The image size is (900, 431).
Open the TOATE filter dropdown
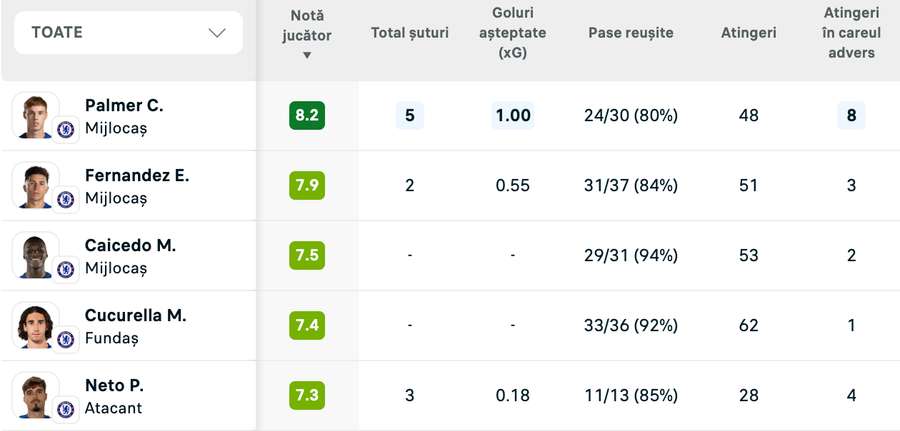point(128,33)
